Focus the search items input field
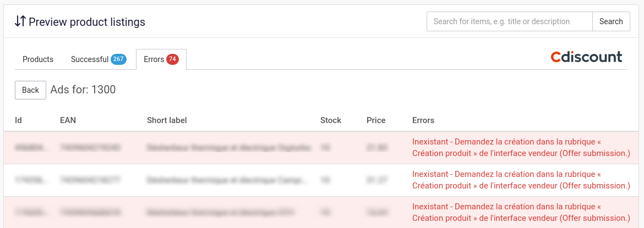 point(509,21)
